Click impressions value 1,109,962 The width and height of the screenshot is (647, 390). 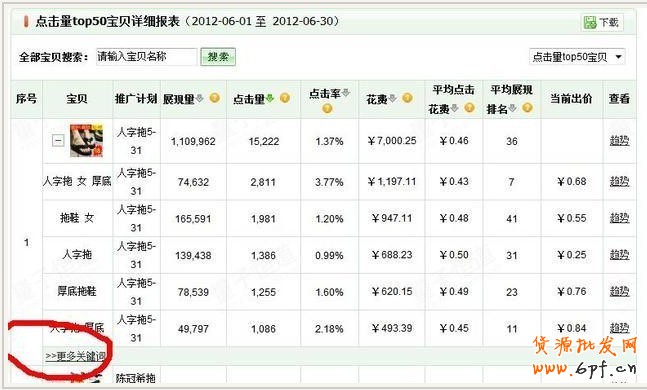point(193,142)
